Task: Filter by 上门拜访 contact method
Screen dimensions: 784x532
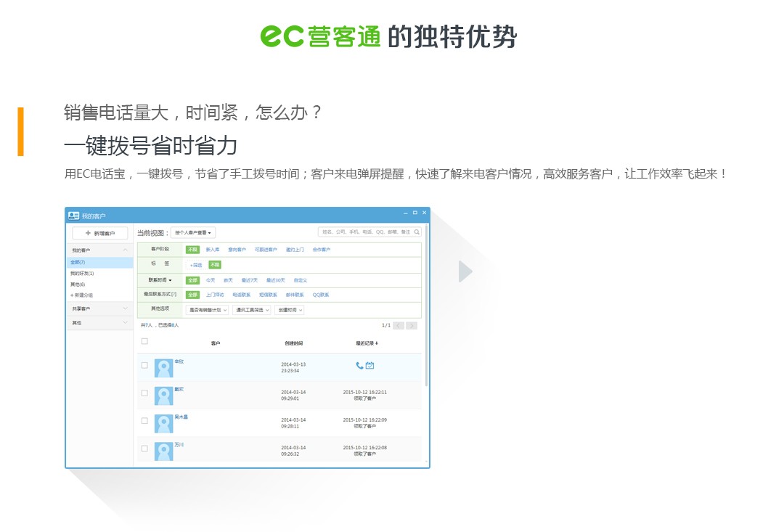Action: tap(214, 295)
